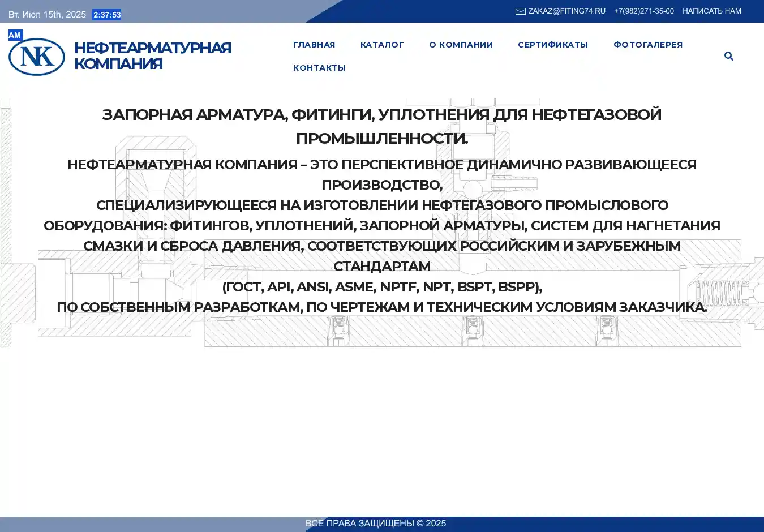This screenshot has height=532, width=764.
Task: Click the ПО СОБСТВЕННЫМ РАЗРАБОТКАМ text line
Action: coord(382,307)
